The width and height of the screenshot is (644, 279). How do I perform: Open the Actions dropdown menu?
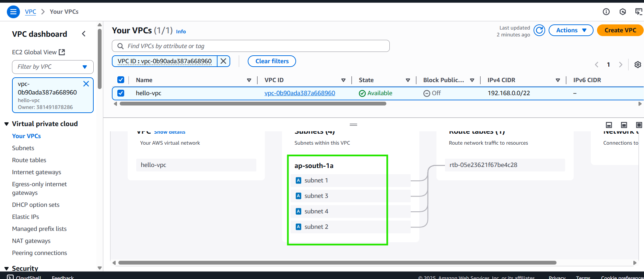click(571, 30)
